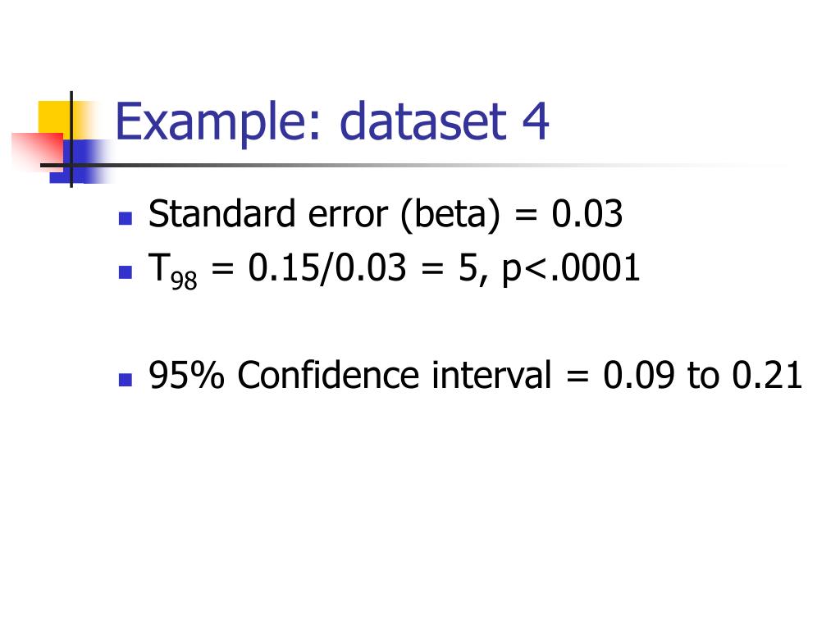The width and height of the screenshot is (840, 630).
Task: Click the slide title 'Example: dataset 4'
Action: click(x=332, y=123)
